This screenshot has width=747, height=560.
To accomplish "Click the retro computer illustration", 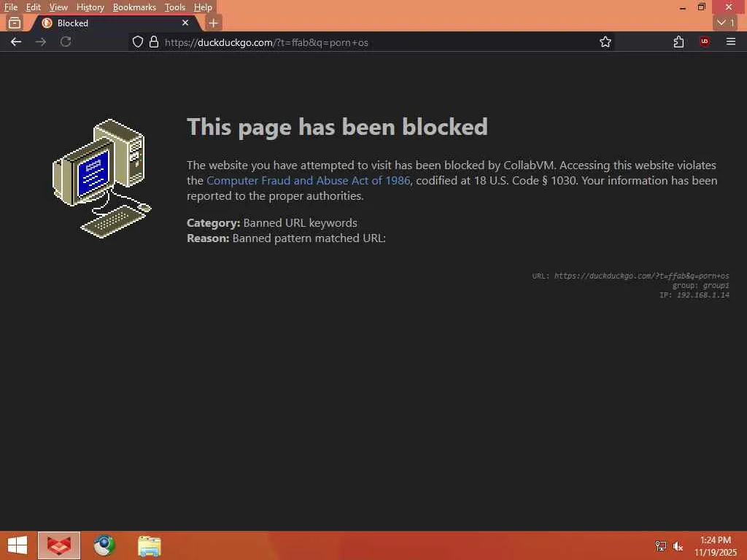I will tap(101, 178).
